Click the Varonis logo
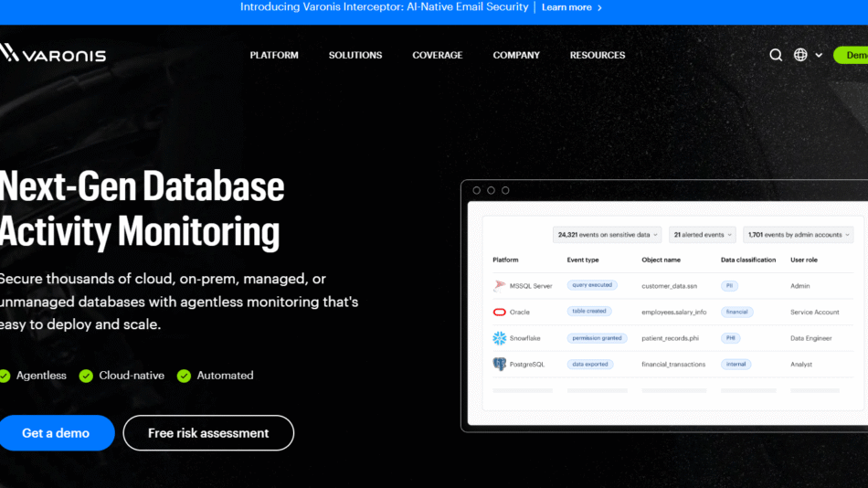This screenshot has height=488, width=868. (x=53, y=54)
